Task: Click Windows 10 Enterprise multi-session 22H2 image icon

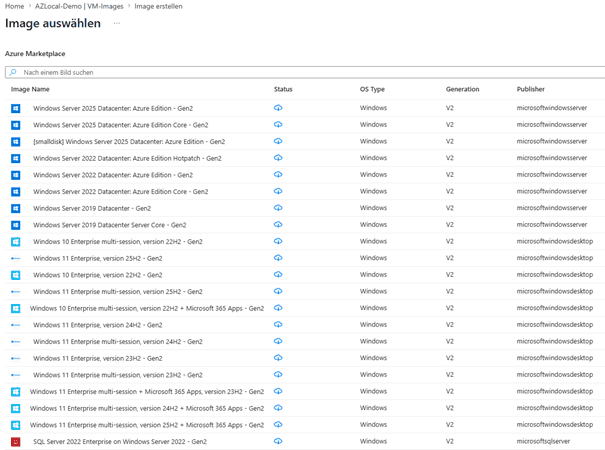Action: pos(16,241)
